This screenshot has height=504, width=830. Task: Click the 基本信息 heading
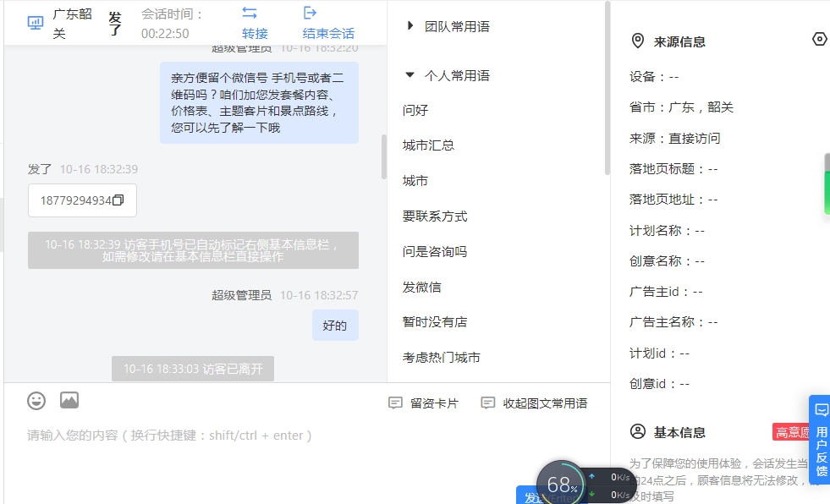coord(679,433)
